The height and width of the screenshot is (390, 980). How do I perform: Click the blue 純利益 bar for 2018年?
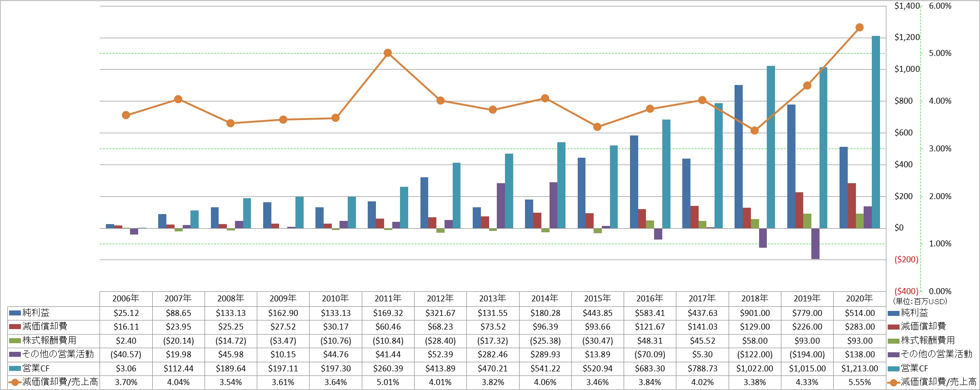[x=739, y=157]
